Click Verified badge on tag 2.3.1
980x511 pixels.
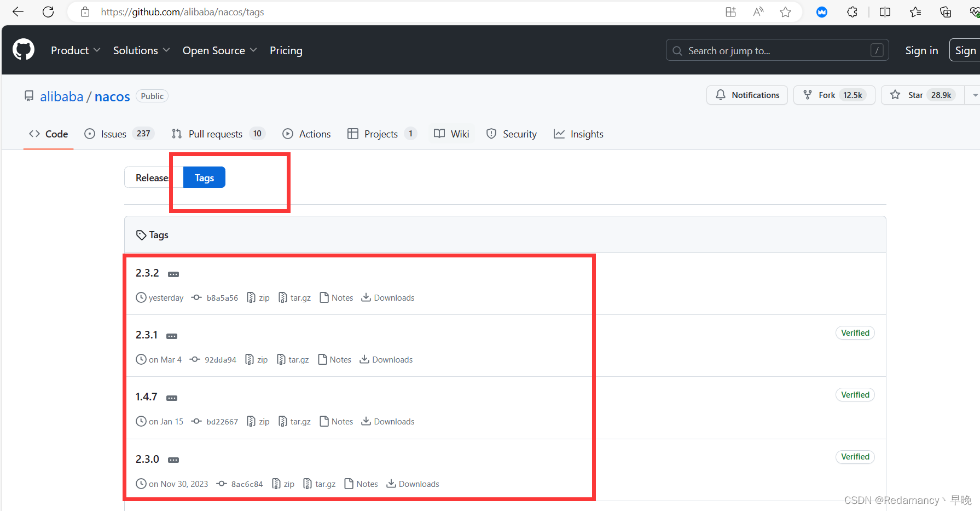point(855,333)
